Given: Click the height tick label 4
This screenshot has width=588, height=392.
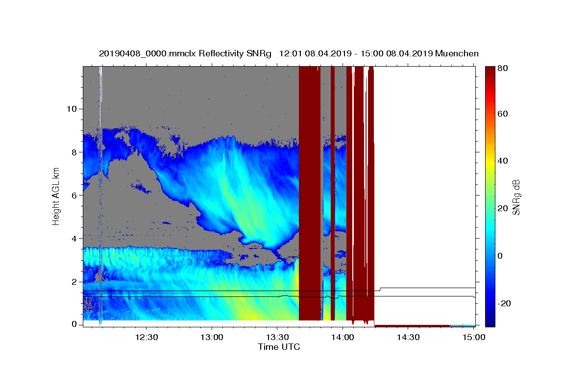Looking at the screenshot, I should point(74,239).
